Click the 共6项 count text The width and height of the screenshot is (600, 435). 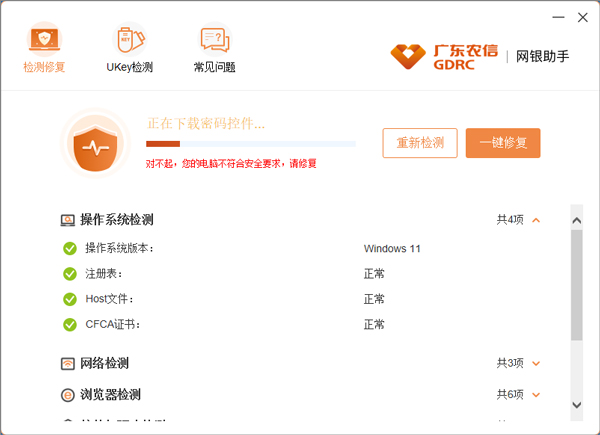(510, 394)
